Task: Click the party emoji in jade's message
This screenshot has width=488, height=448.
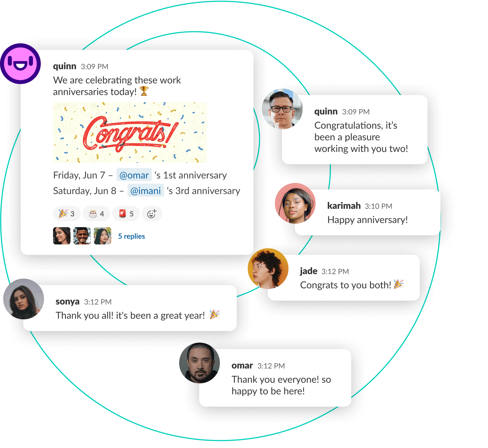Action: click(x=399, y=284)
